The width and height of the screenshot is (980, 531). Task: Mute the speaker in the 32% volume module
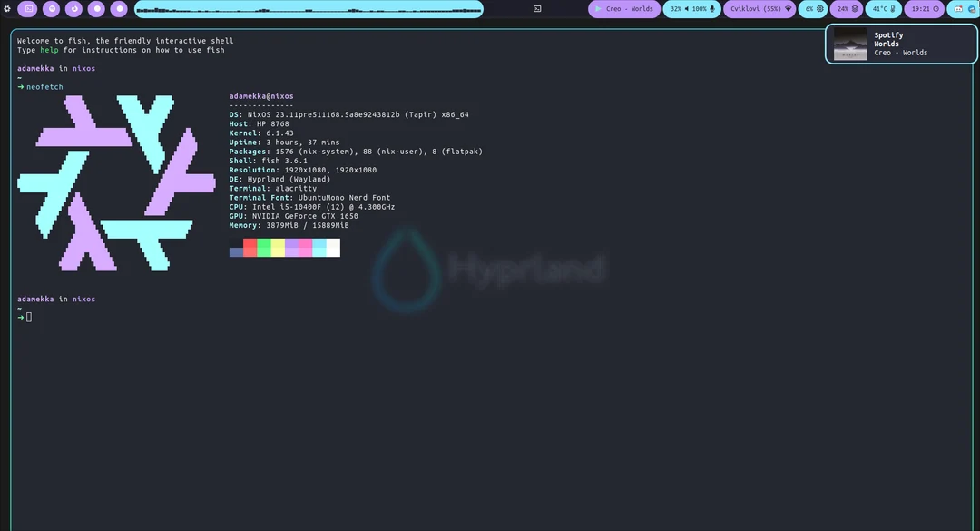pyautogui.click(x=686, y=8)
